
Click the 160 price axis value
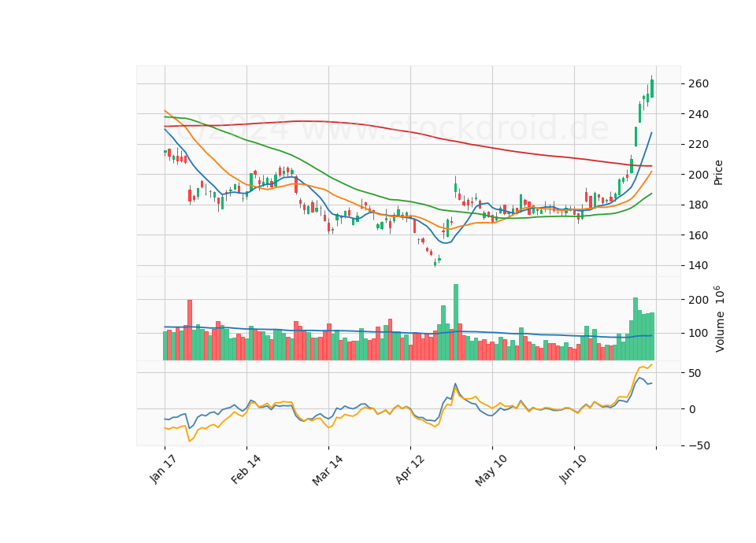(699, 235)
